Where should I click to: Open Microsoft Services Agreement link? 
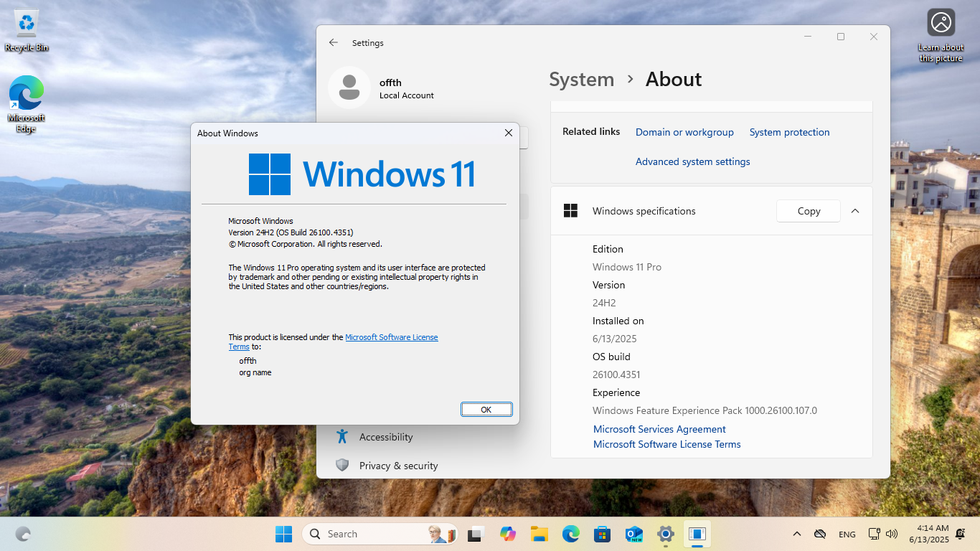659,429
